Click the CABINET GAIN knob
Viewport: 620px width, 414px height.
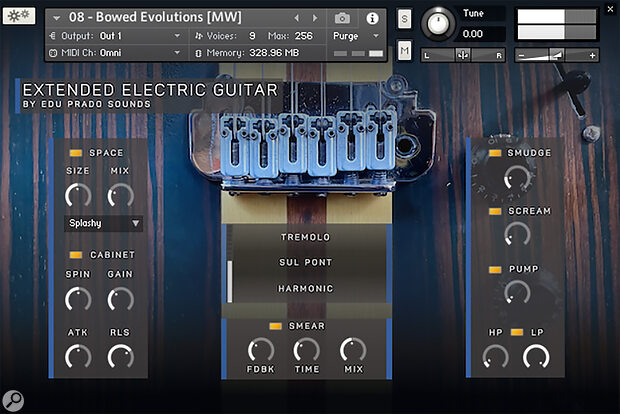click(x=120, y=299)
